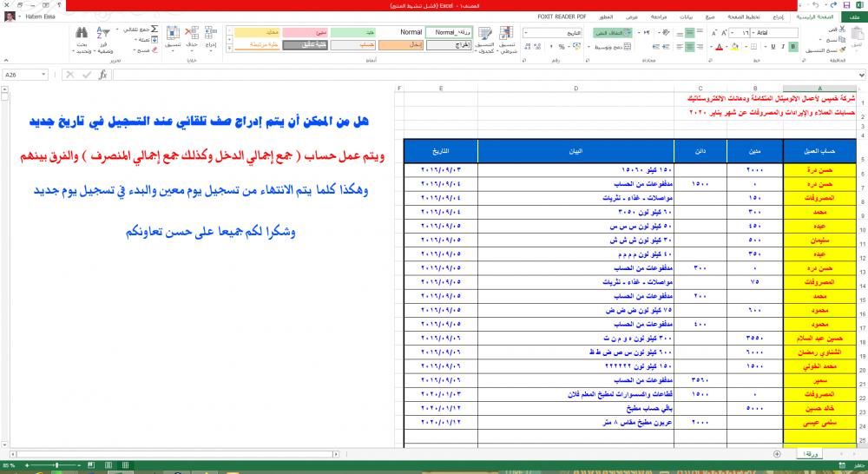The height and width of the screenshot is (474, 868).
Task: Click the decrease indent icon
Action: click(x=666, y=47)
